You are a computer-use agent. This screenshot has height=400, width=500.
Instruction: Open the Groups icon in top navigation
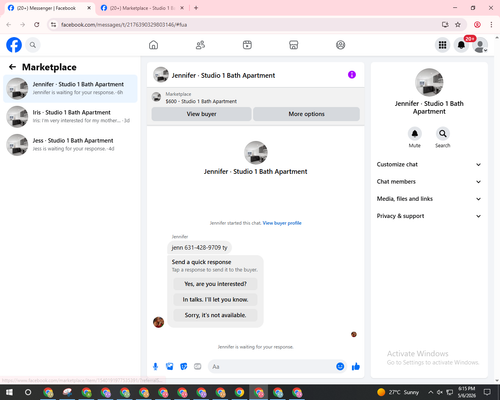340,45
